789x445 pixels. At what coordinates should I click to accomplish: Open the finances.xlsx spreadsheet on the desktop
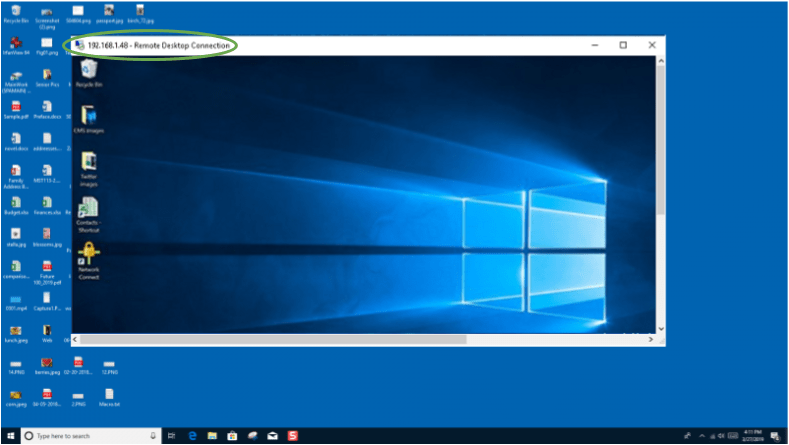click(x=47, y=206)
